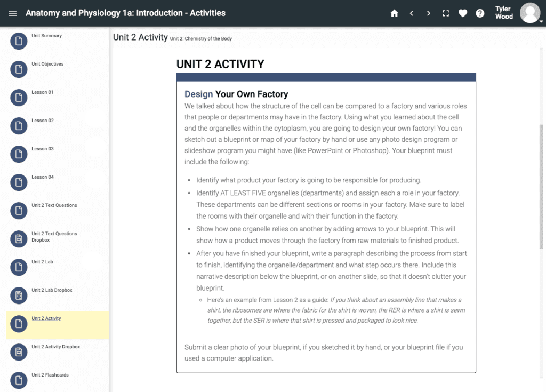Screen dimensions: 546x392
Task: Open Lesson 02 from sidebar
Action: point(43,121)
